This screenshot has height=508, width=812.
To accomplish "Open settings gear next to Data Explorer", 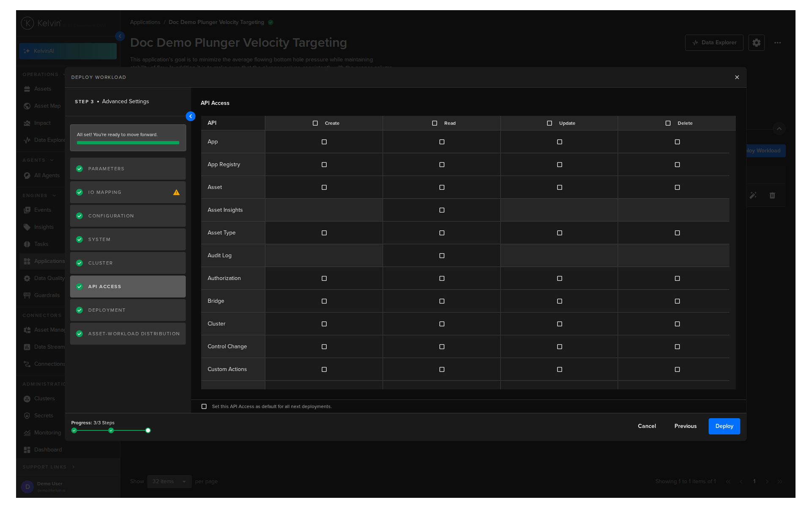I will click(x=756, y=43).
